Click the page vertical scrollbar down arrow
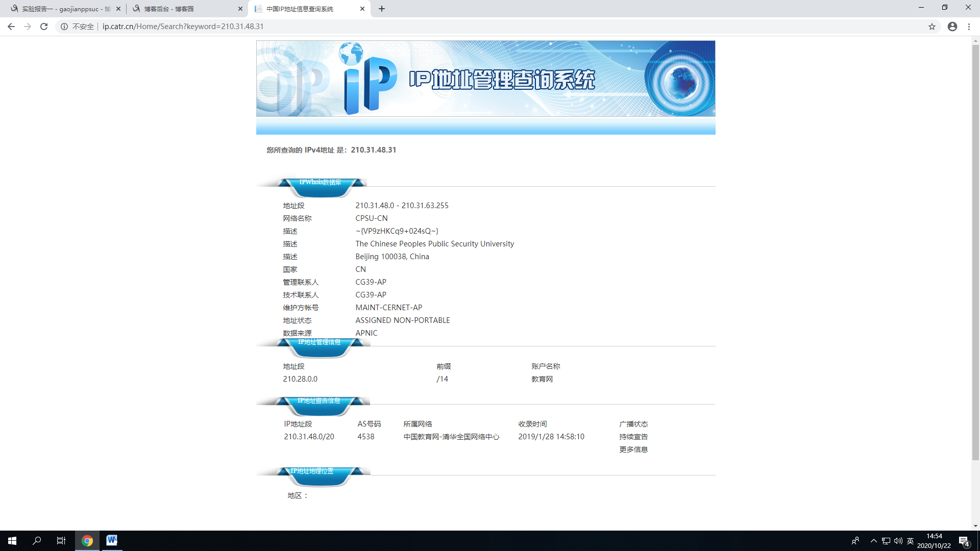The image size is (980, 551). (975, 526)
